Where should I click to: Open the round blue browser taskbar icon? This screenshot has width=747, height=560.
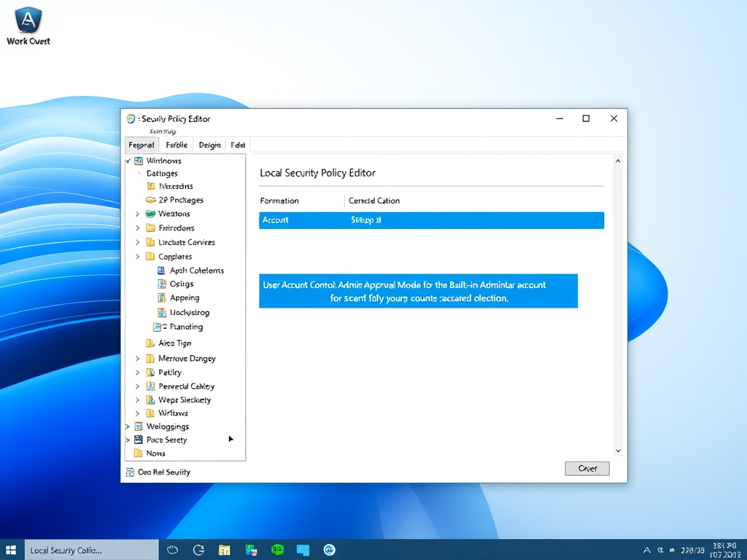point(329,550)
